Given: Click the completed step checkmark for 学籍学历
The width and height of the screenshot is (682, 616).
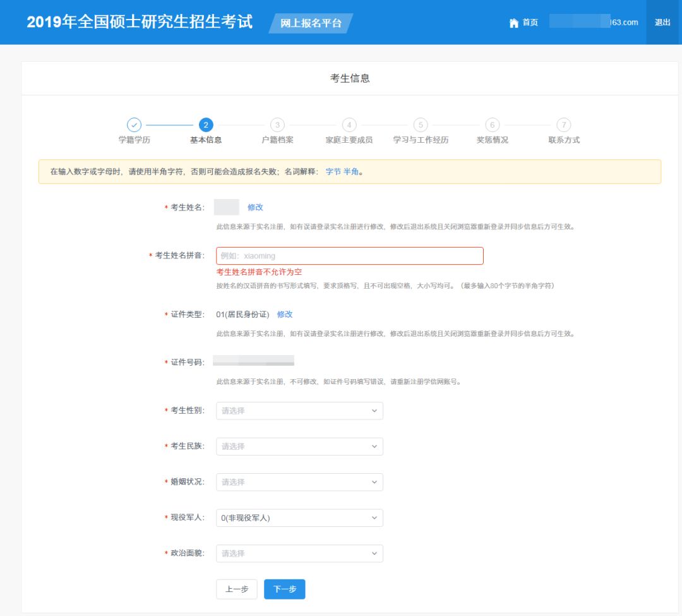Looking at the screenshot, I should [x=134, y=125].
